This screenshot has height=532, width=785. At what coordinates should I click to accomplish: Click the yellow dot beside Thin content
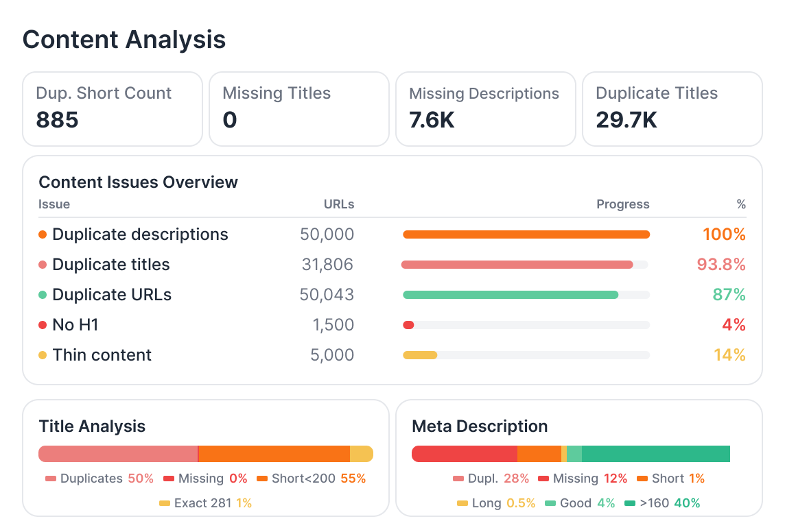(x=43, y=355)
